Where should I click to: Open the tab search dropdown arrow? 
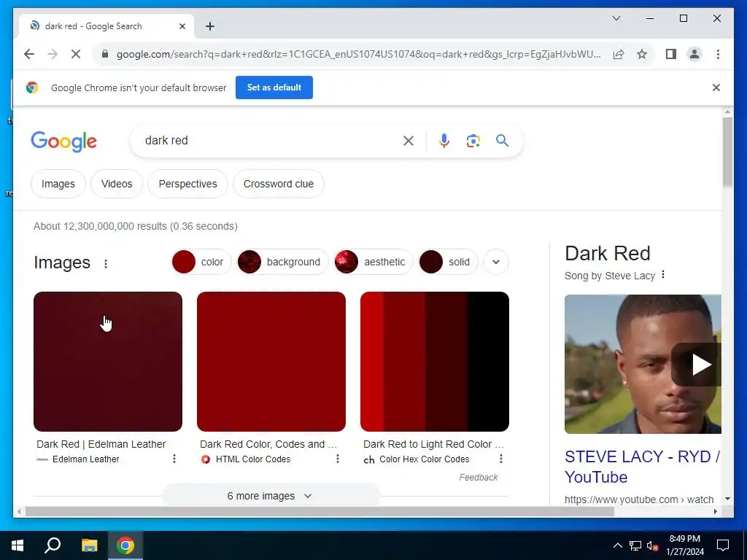[616, 18]
